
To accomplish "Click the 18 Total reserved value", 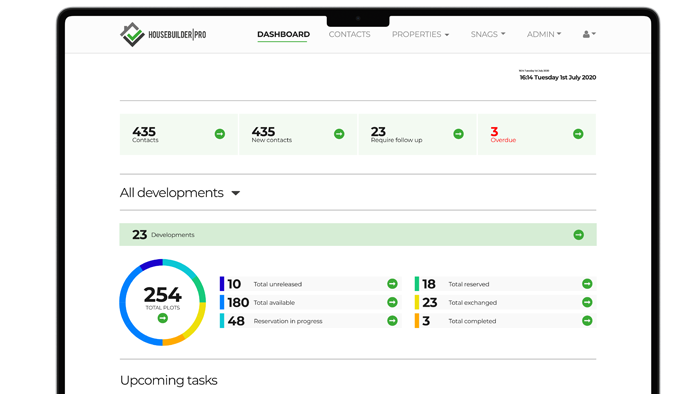I will [x=429, y=284].
